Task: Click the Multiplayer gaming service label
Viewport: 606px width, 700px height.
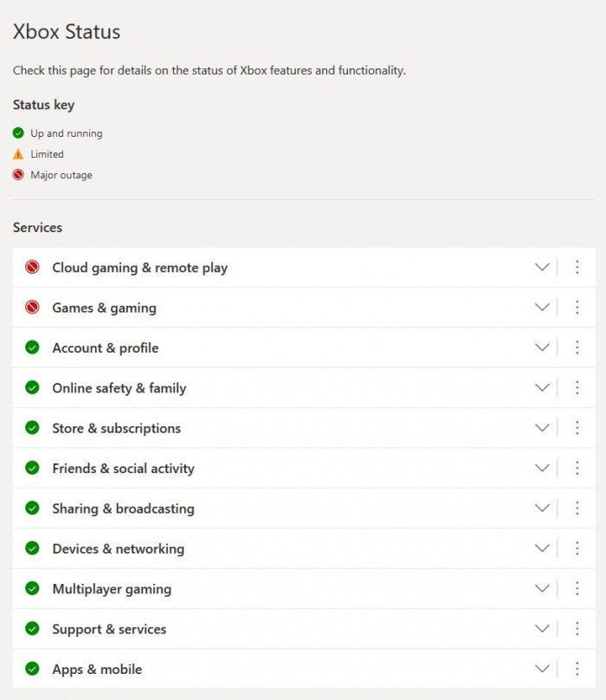Action: pyautogui.click(x=112, y=589)
